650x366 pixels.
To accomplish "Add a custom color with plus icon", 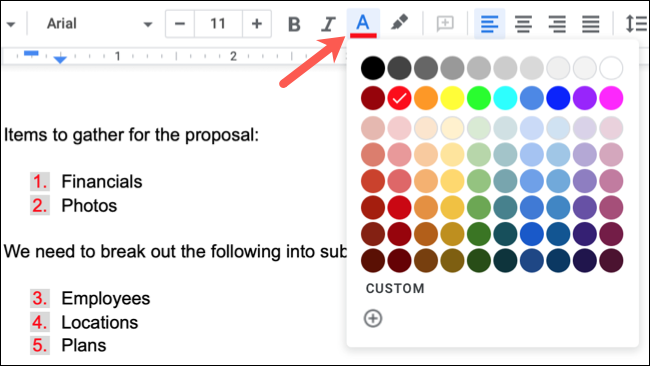I will [x=373, y=318].
